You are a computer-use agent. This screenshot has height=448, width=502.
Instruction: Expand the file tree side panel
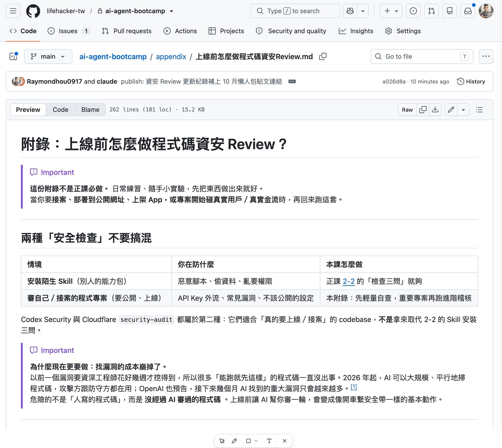pos(13,56)
